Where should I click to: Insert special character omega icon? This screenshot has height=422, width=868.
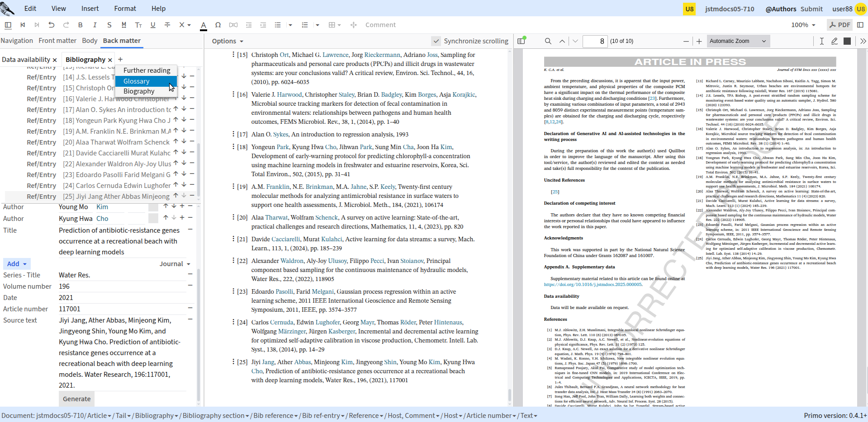click(x=218, y=25)
